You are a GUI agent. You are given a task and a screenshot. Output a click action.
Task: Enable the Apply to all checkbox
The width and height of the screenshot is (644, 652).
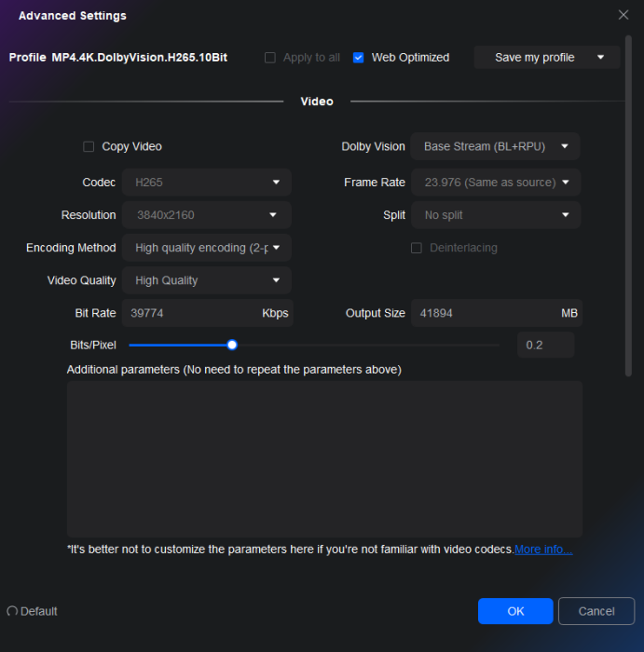tap(270, 58)
